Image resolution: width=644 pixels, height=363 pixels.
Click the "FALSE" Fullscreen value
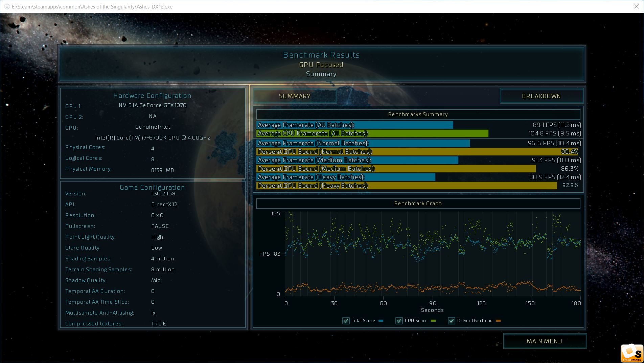tap(160, 226)
